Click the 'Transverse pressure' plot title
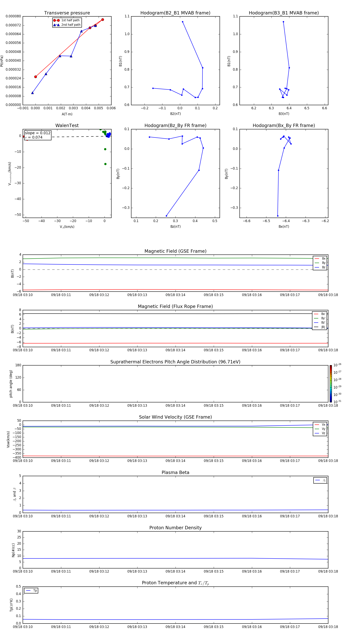This screenshot has width=351, height=644. [x=67, y=13]
